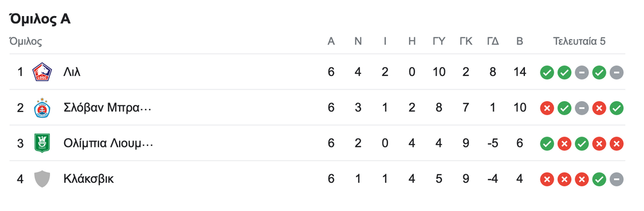Click the grey Klaksvik placeholder shield
This screenshot has width=644, height=211.
point(42,179)
